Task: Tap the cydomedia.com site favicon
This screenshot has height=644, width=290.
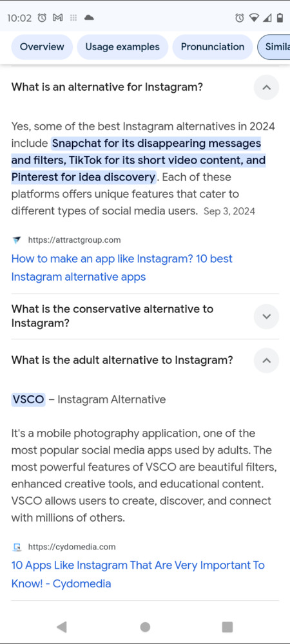Action: 16,547
